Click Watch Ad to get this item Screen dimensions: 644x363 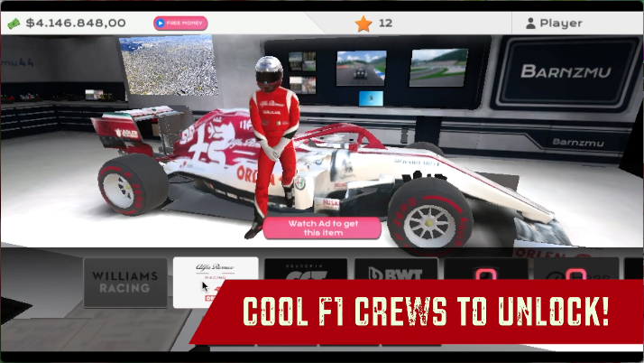322,228
